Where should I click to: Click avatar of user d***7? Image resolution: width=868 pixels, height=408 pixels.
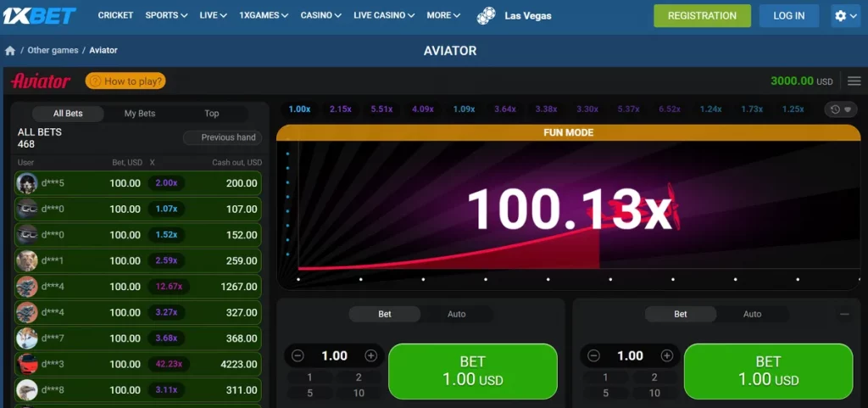pyautogui.click(x=26, y=338)
